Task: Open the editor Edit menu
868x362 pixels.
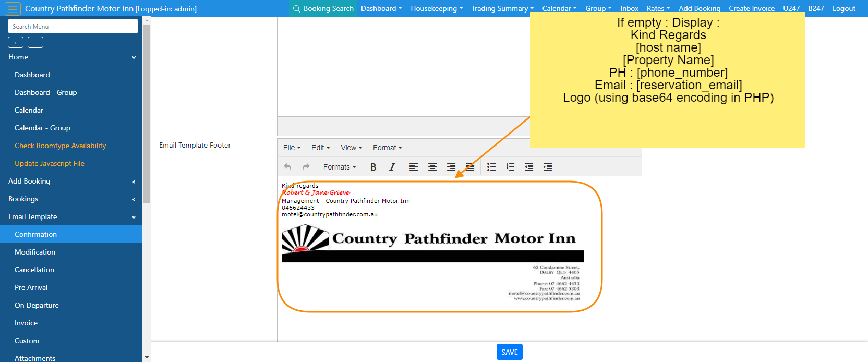Action: point(320,148)
